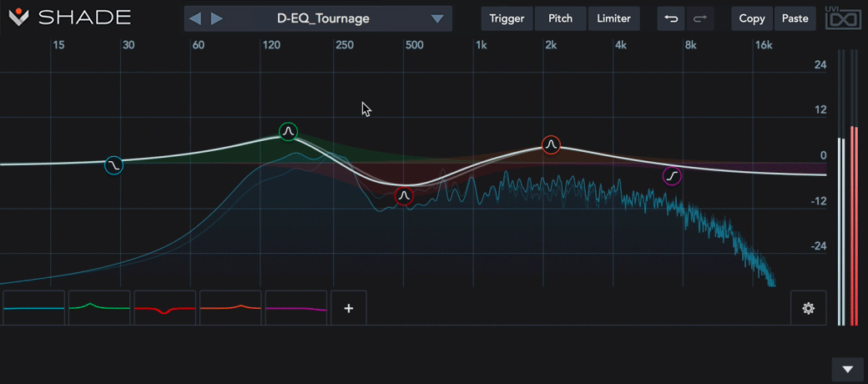This screenshot has width=868, height=384.
Task: Select the cyan filter band thumbnail
Action: tap(33, 308)
